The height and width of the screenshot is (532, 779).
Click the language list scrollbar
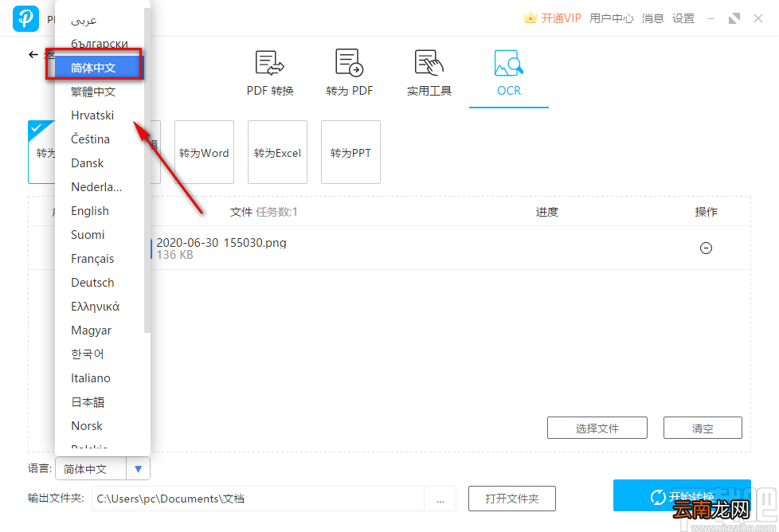(147, 170)
